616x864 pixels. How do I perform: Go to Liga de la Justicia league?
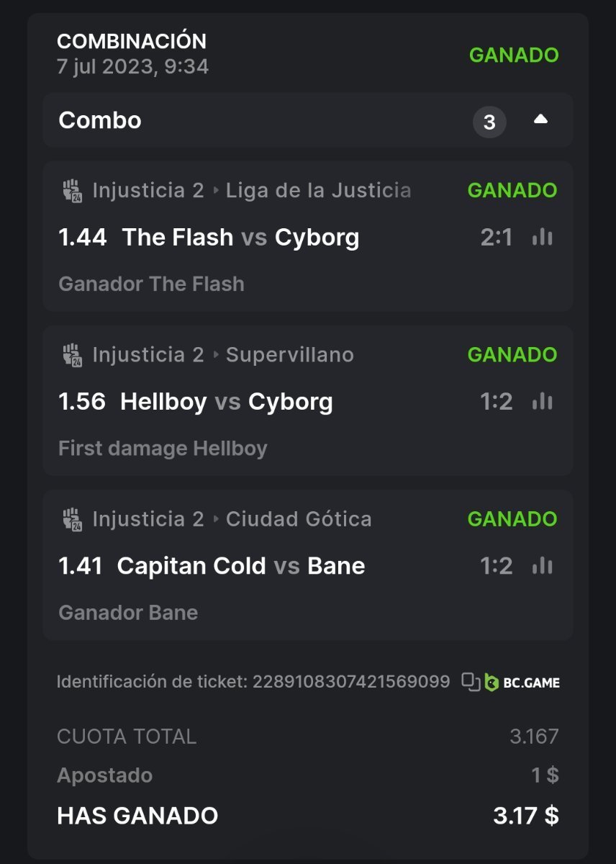pyautogui.click(x=318, y=191)
